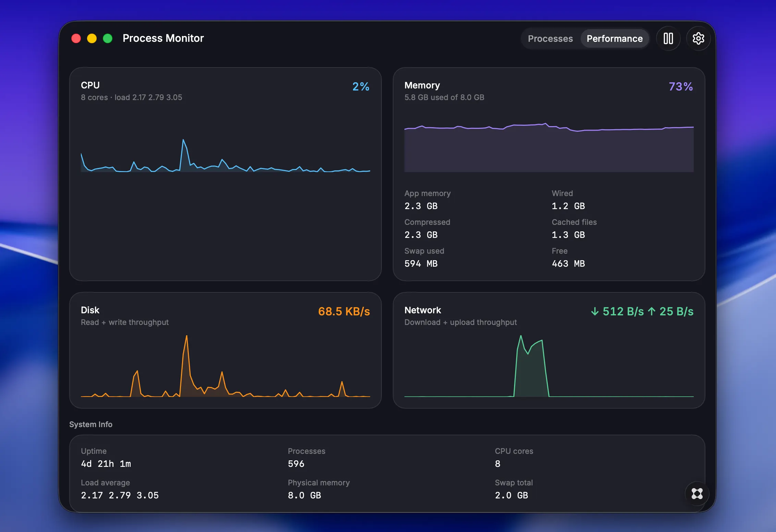Click the Processes label in System Info

(306, 451)
